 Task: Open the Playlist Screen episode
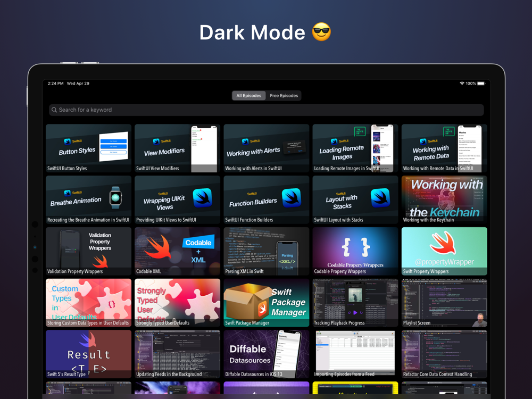(x=444, y=303)
